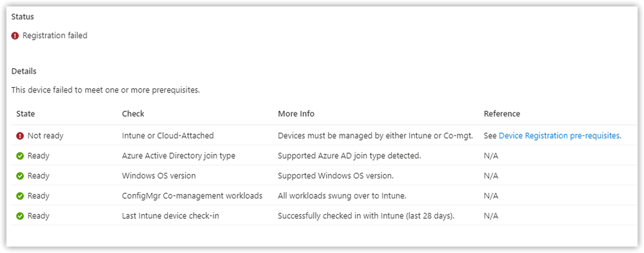The width and height of the screenshot is (644, 253).
Task: Click the Details section heading
Action: point(24,72)
